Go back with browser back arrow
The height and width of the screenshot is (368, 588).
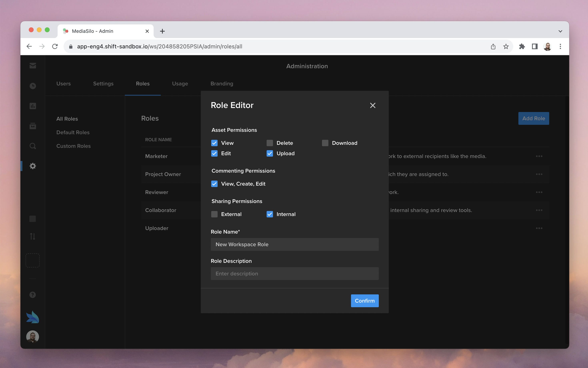(29, 46)
